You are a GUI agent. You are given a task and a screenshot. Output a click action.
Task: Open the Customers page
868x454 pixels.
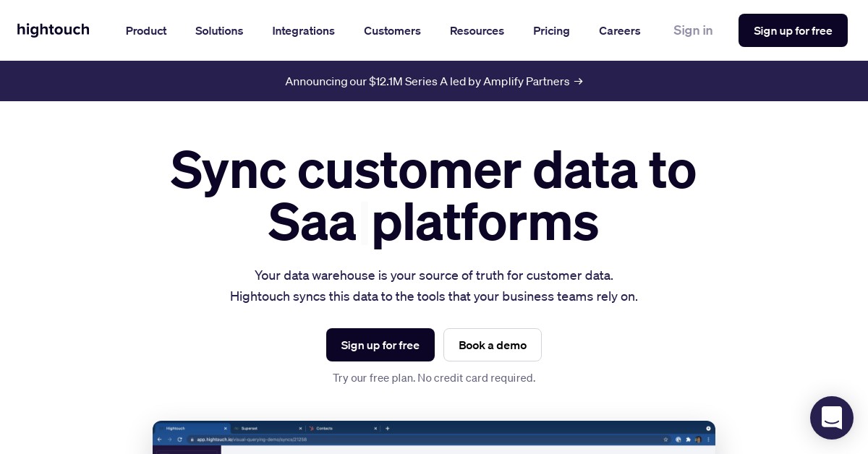[x=392, y=30]
